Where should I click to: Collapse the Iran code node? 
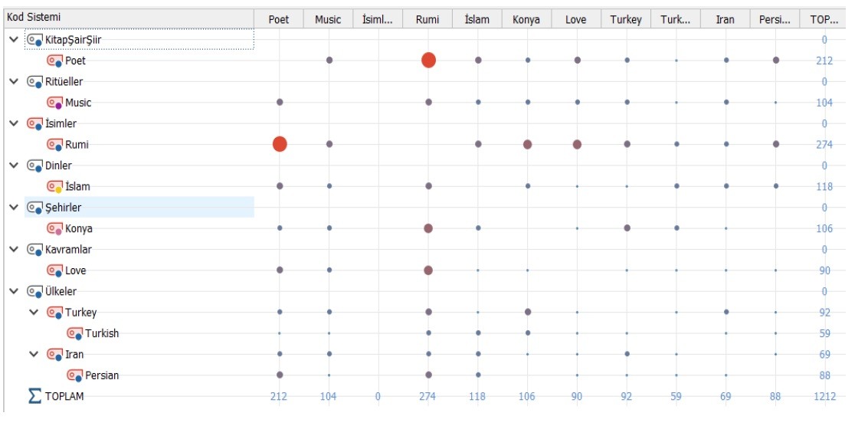click(x=34, y=355)
